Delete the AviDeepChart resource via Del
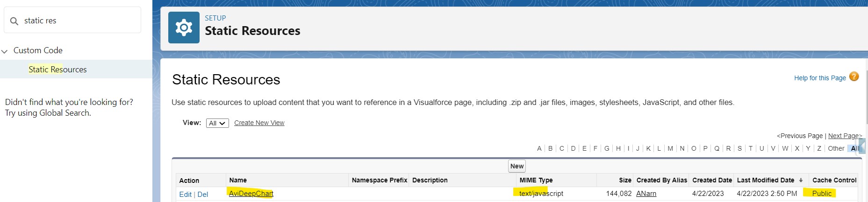 tap(203, 195)
